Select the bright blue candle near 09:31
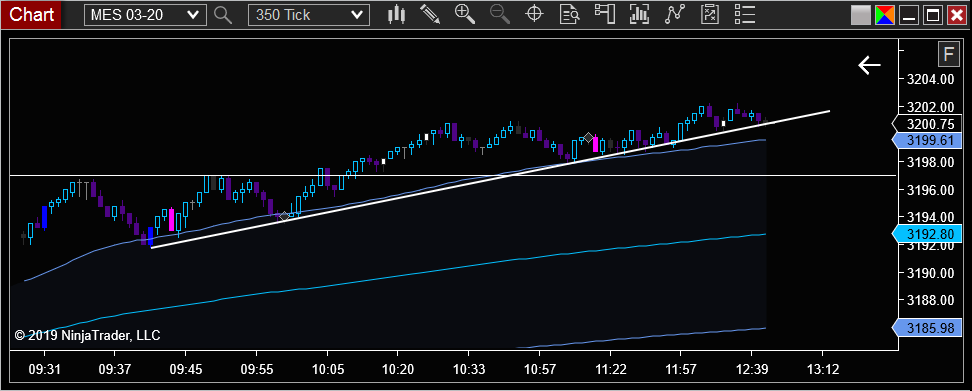 45,217
